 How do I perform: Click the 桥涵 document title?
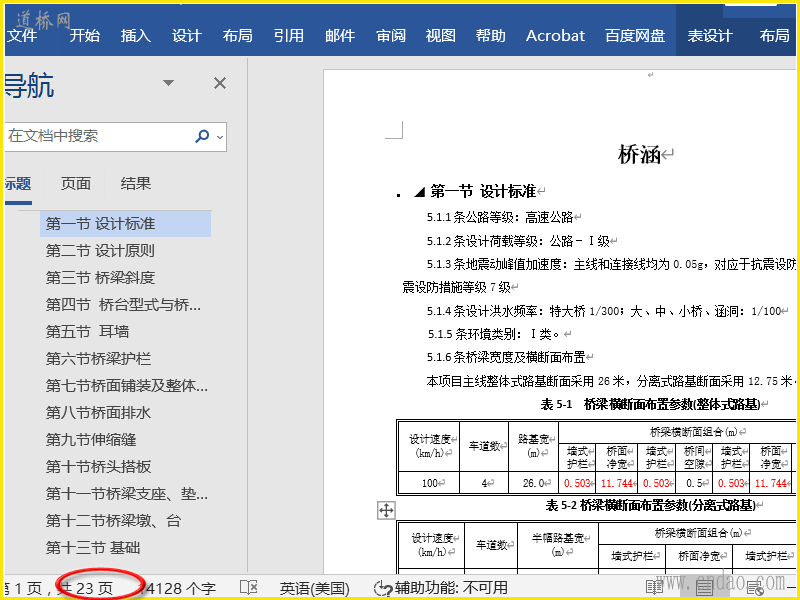[x=639, y=154]
